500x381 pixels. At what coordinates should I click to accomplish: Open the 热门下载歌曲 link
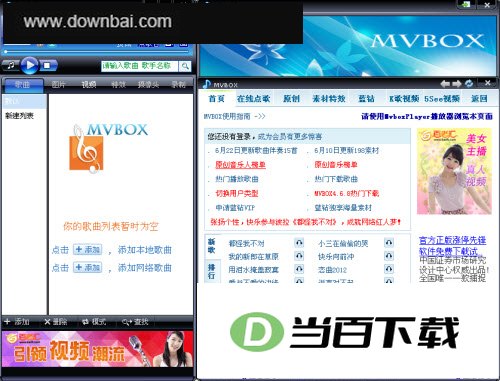pyautogui.click(x=336, y=179)
